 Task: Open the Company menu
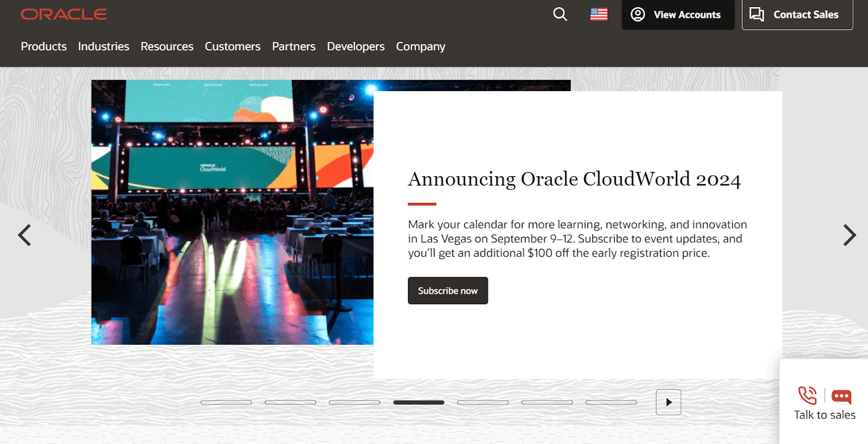coord(420,47)
